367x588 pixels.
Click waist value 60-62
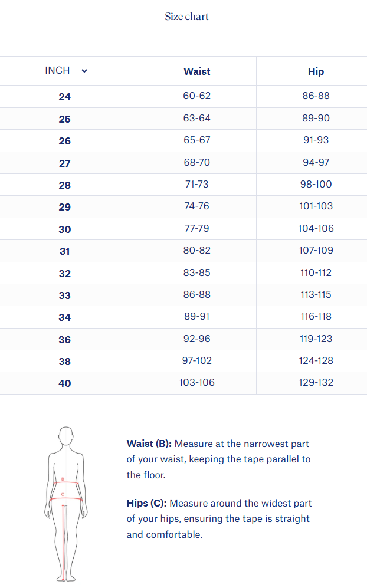(196, 96)
